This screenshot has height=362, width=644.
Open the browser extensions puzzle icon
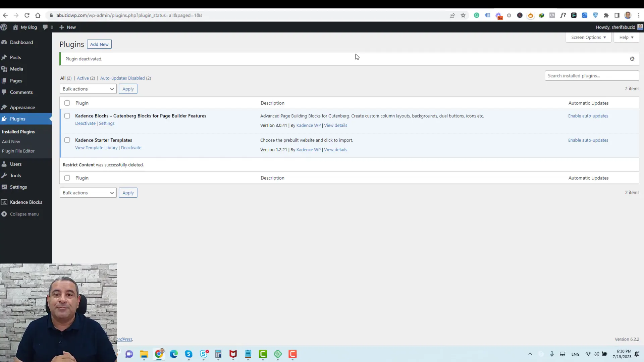(x=606, y=15)
